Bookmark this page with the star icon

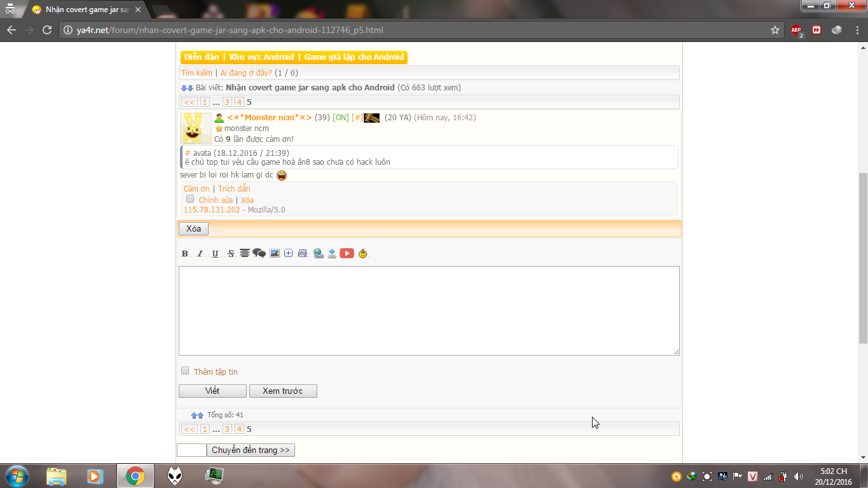(x=775, y=30)
